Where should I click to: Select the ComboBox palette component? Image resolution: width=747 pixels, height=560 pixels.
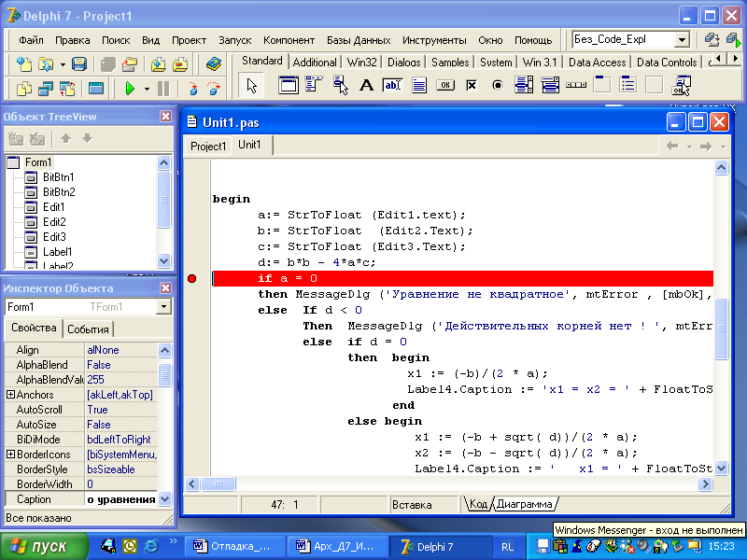click(x=550, y=86)
